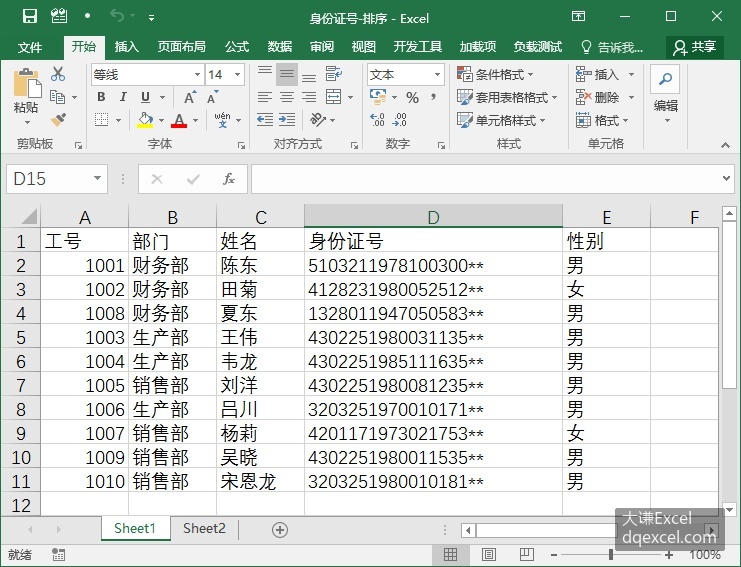Toggle Underline formatting
741x567 pixels.
coord(146,97)
